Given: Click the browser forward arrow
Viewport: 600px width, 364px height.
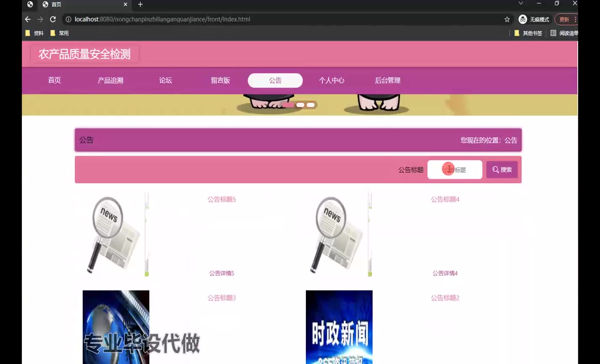Looking at the screenshot, I should coord(40,19).
